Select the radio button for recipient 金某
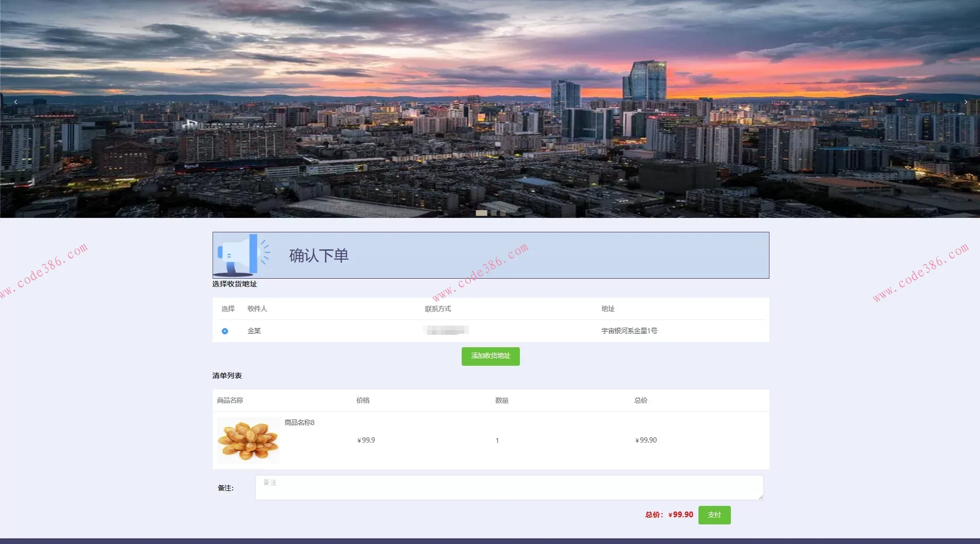980x544 pixels. (225, 330)
